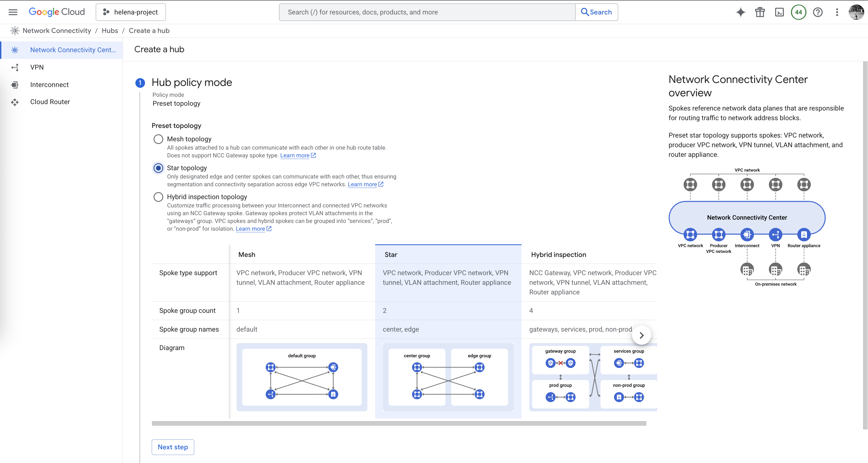Go to the Interconnect sidebar item
Screen dimensions: 868x463
pos(49,85)
